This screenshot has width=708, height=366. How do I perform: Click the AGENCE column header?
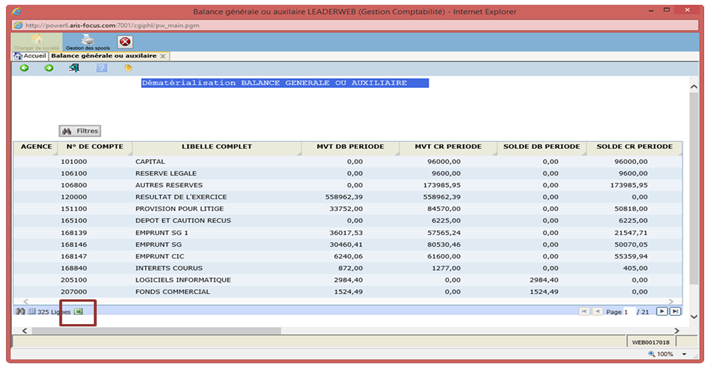click(x=36, y=147)
